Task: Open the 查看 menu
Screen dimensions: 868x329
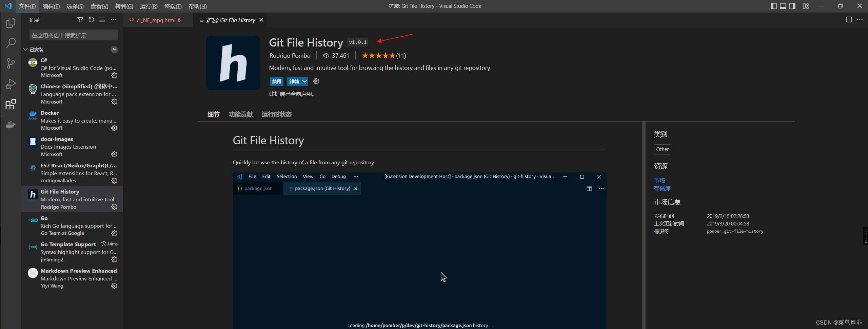Action: (x=99, y=6)
